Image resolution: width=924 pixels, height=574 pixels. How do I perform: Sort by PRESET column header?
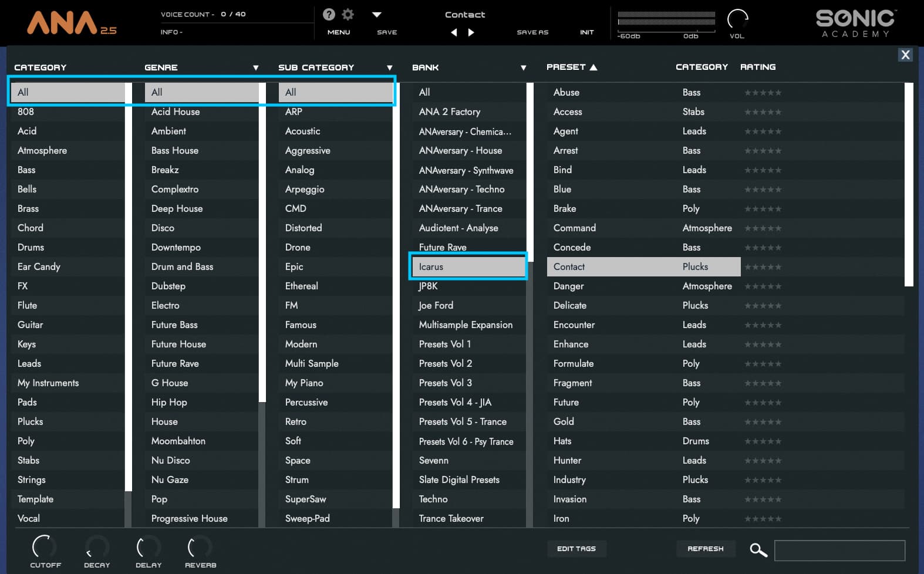tap(571, 67)
